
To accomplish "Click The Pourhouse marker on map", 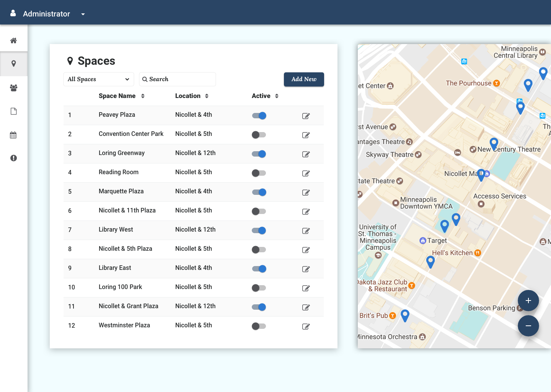I will tap(496, 83).
